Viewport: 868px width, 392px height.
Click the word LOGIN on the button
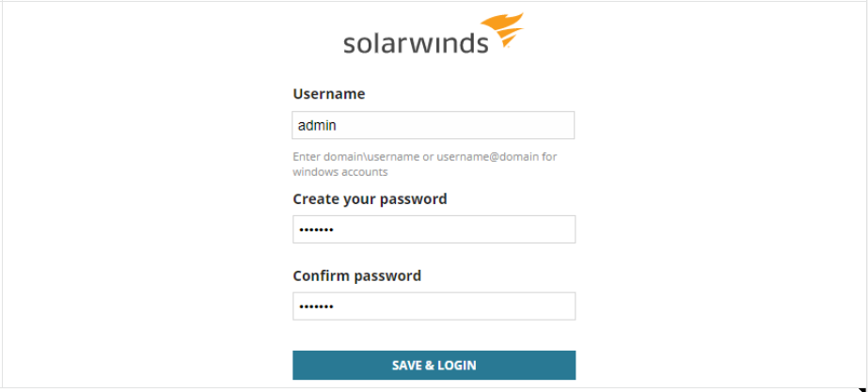[x=457, y=366]
